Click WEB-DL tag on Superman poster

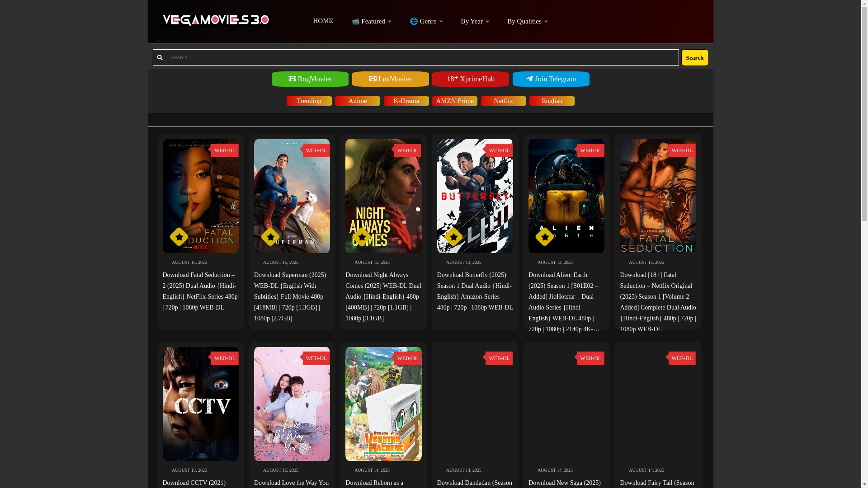[x=316, y=150]
